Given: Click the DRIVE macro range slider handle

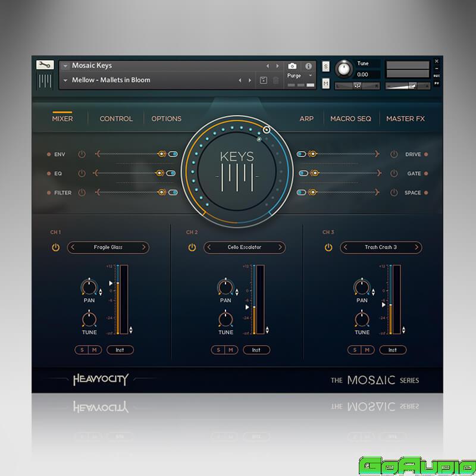Looking at the screenshot, I should [312, 154].
